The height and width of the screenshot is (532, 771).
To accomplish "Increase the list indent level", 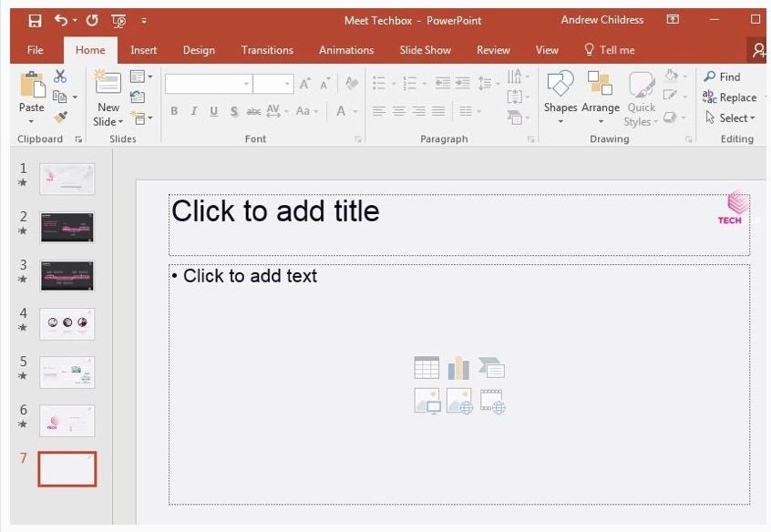I will 463,83.
